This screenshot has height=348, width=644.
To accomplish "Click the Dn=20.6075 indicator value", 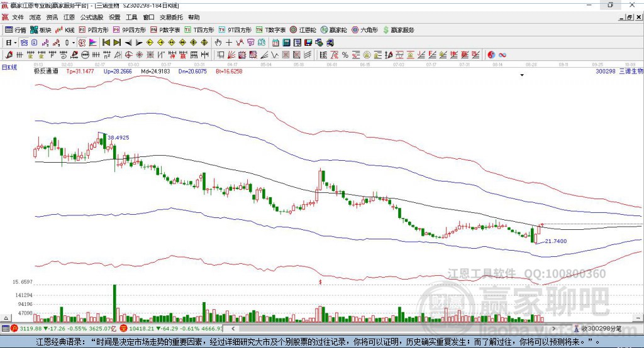I will (192, 71).
